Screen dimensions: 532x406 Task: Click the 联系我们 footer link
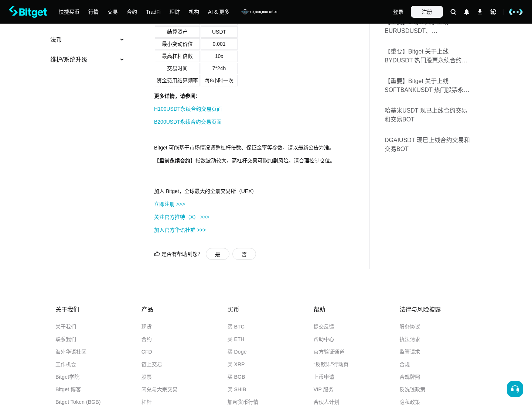tap(66, 339)
